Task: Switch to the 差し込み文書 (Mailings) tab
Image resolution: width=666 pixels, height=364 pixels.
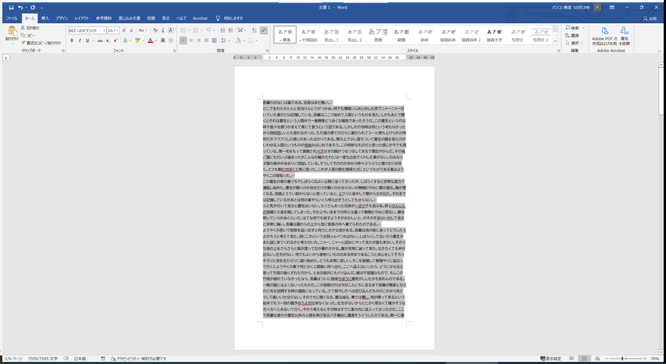Action: click(x=129, y=18)
